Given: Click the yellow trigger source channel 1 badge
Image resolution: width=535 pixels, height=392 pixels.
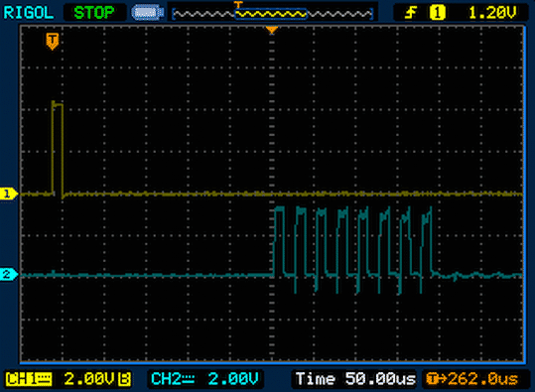Looking at the screenshot, I should point(438,13).
